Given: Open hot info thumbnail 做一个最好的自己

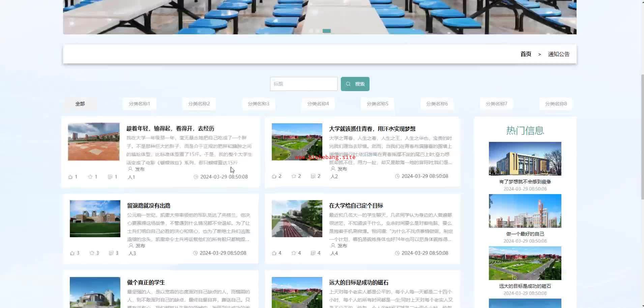Looking at the screenshot, I should [525, 211].
